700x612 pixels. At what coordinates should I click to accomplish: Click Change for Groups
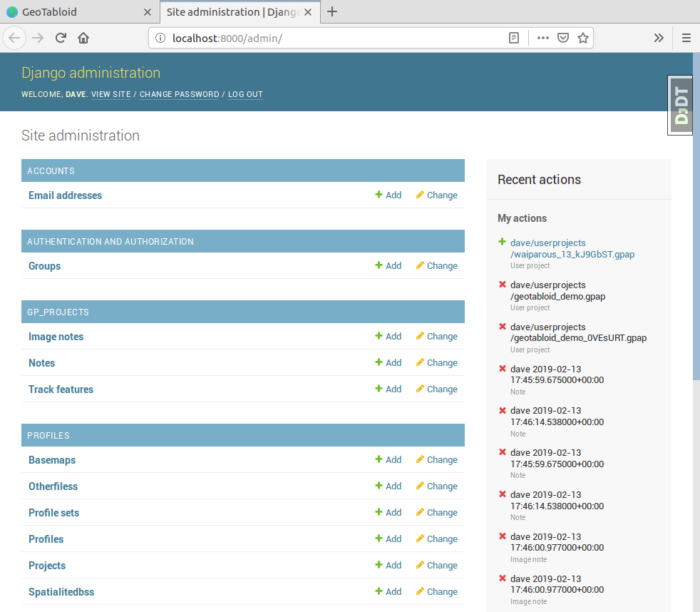tap(436, 265)
